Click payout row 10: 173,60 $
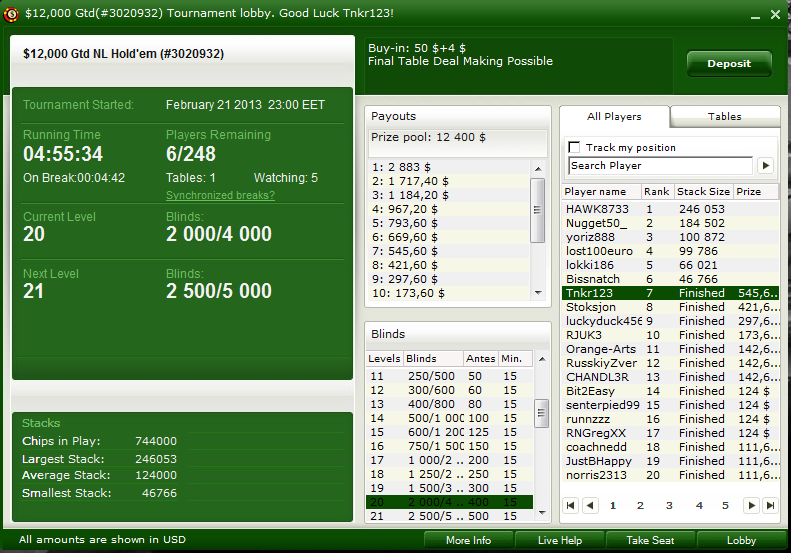 tap(449, 293)
